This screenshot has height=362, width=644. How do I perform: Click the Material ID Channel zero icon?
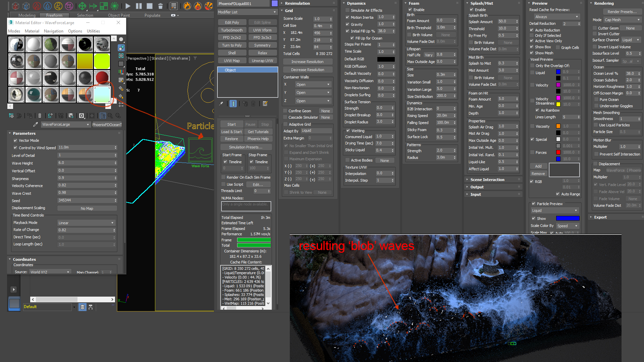(x=82, y=116)
